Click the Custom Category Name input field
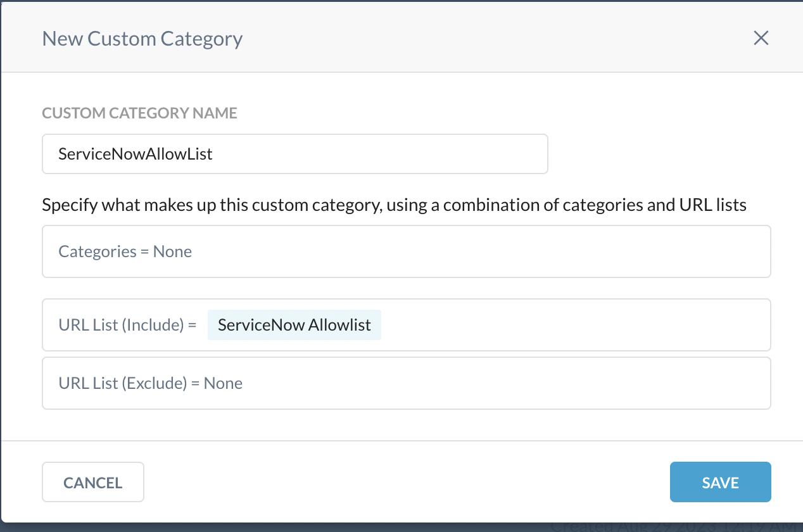Screen dimensions: 803x532 coord(294,154)
